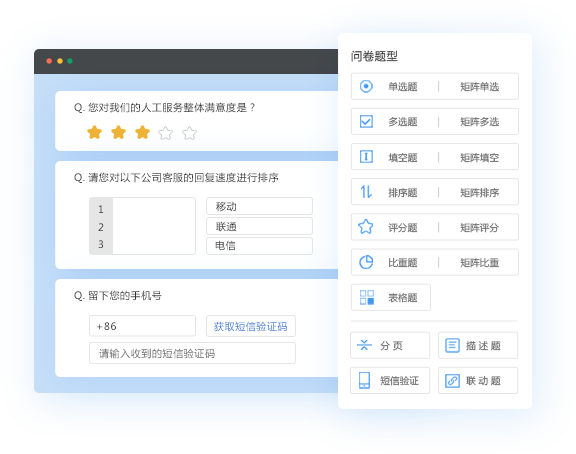
Task: Insert a 描述题 description block
Action: (478, 345)
